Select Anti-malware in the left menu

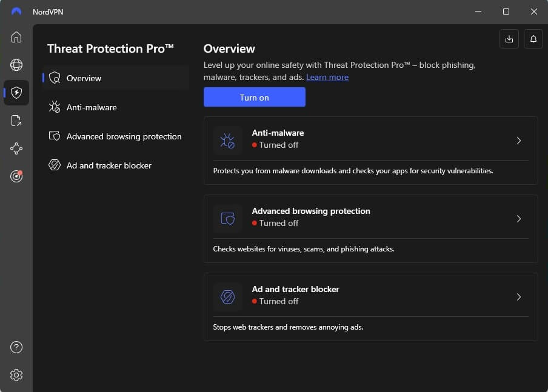[x=116, y=107]
